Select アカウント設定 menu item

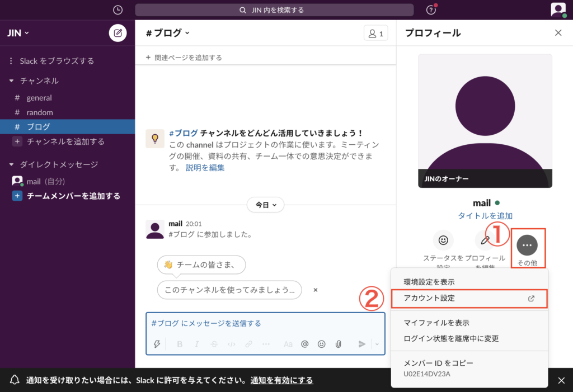[x=469, y=298]
